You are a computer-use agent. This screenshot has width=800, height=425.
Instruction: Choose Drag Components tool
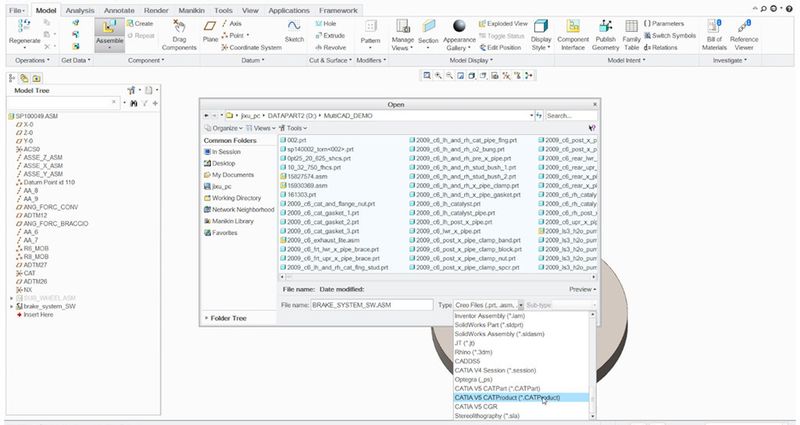(179, 35)
